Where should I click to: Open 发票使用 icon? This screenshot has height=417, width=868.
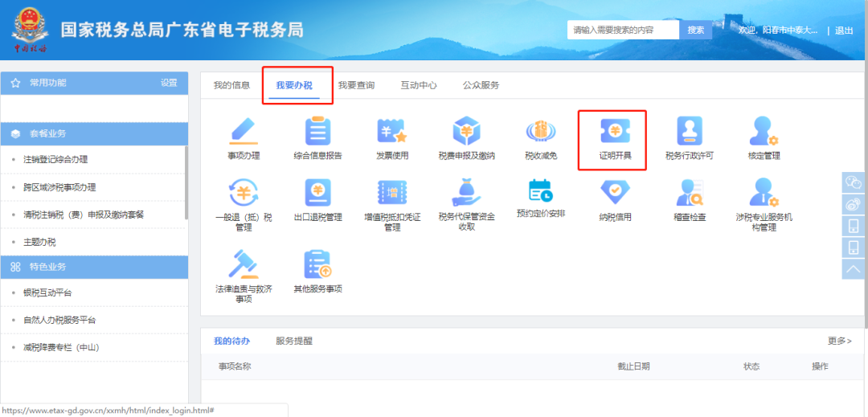click(x=392, y=131)
